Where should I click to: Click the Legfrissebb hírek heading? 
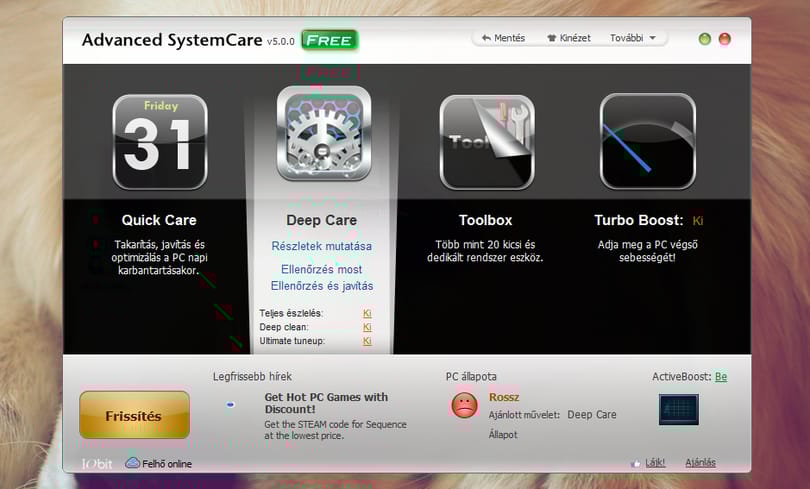[x=252, y=376]
